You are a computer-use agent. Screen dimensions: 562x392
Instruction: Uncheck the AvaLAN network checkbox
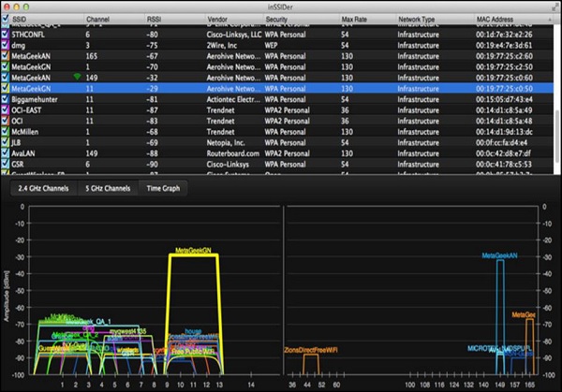7,152
